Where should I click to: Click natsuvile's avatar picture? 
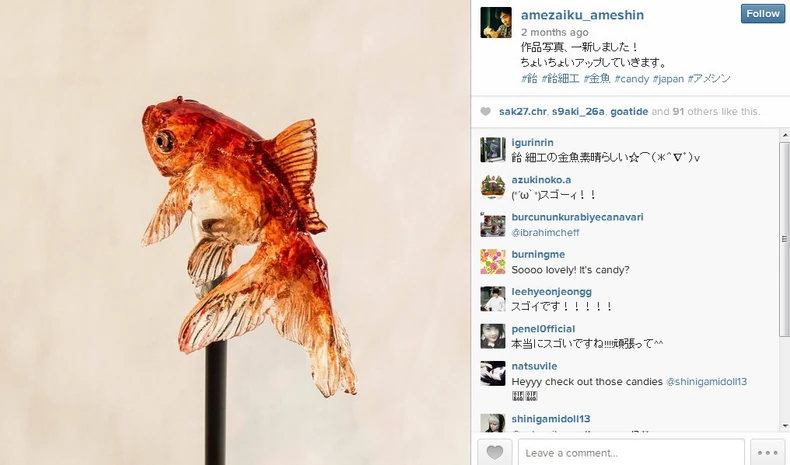(493, 373)
